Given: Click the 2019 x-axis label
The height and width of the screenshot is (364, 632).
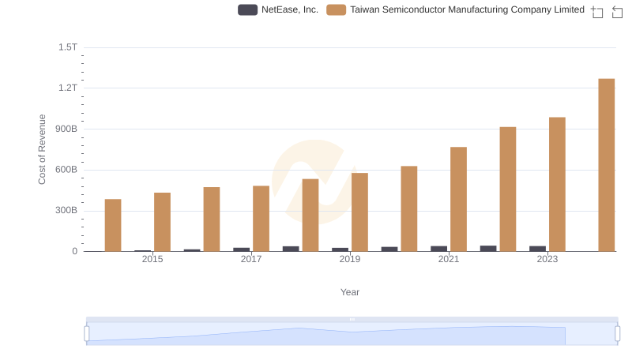Looking at the screenshot, I should (350, 259).
